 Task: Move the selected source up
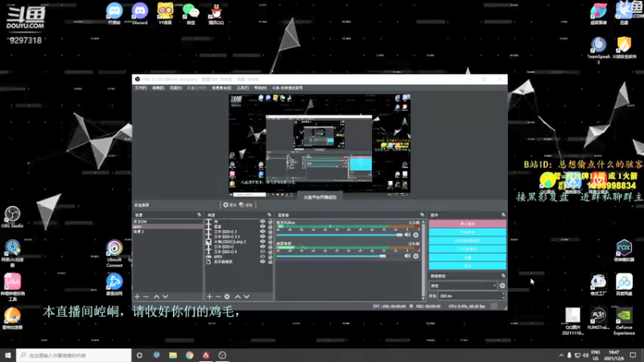click(237, 296)
